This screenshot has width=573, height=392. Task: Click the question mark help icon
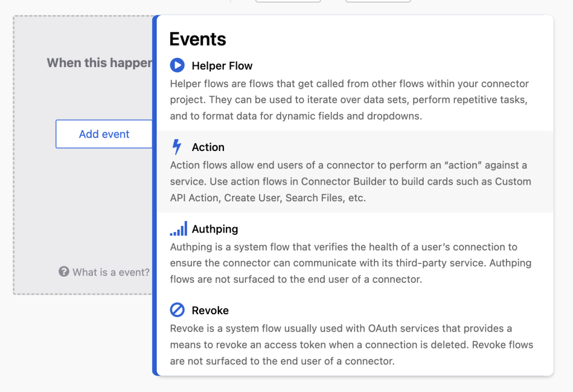click(64, 271)
